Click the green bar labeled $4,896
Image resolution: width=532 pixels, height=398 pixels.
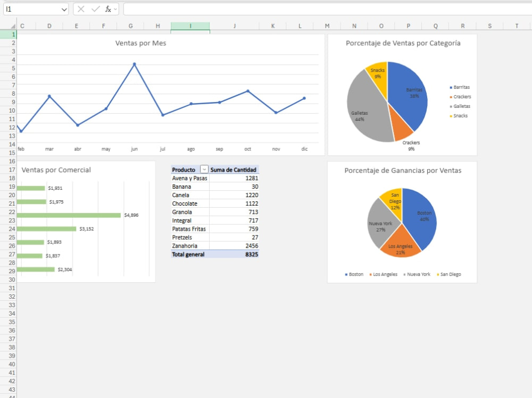point(69,215)
